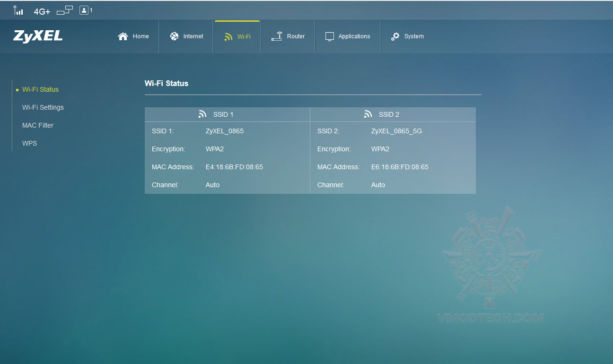Screen dimensions: 613x364
Task: Click the SSID 2 header wireless icon
Action: point(368,114)
